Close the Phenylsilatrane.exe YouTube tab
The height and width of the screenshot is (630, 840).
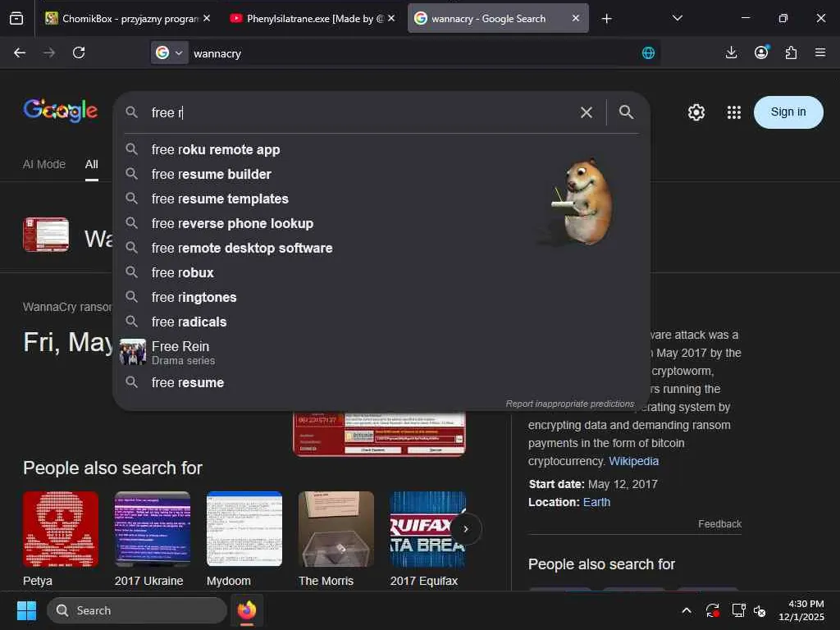[391, 18]
